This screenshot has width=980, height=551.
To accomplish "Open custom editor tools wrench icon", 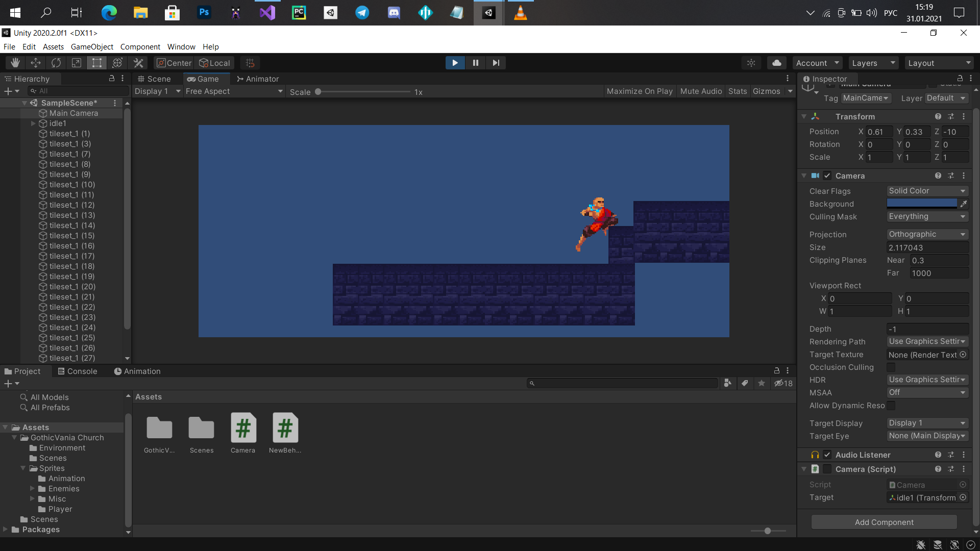I will point(138,63).
